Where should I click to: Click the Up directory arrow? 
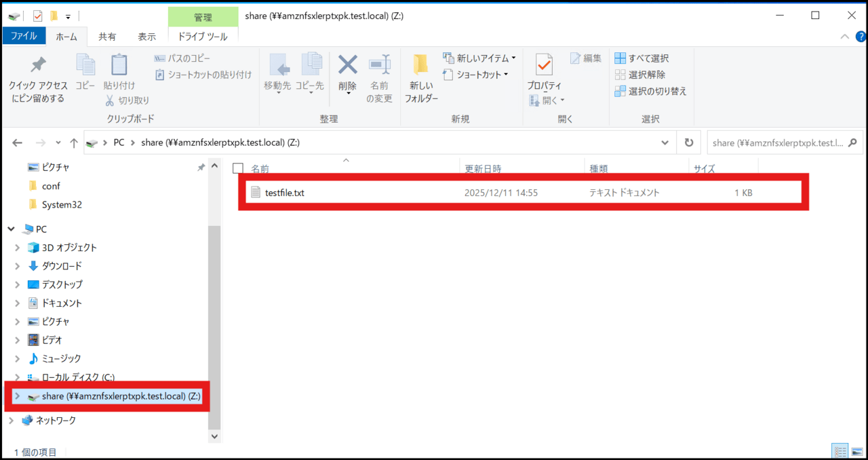pos(74,143)
